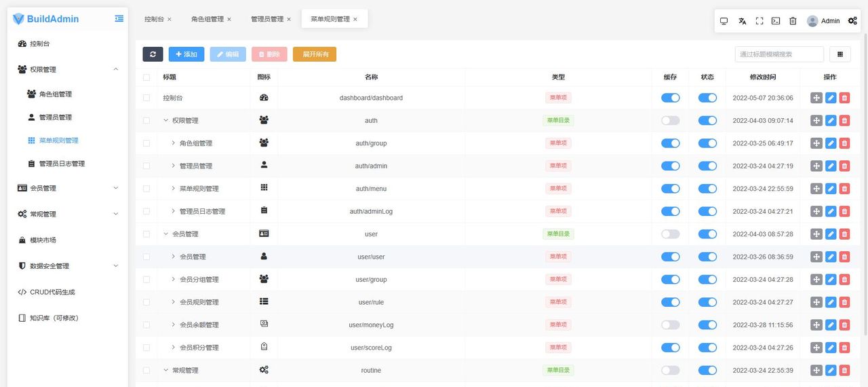Image resolution: width=868 pixels, height=387 pixels.
Task: Switch to the 控制台 tab
Action: [154, 19]
